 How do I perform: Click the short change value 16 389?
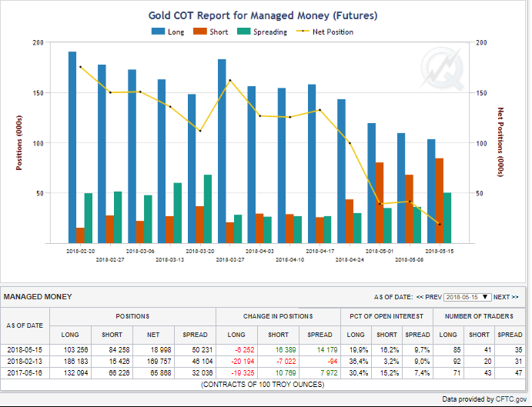click(286, 349)
